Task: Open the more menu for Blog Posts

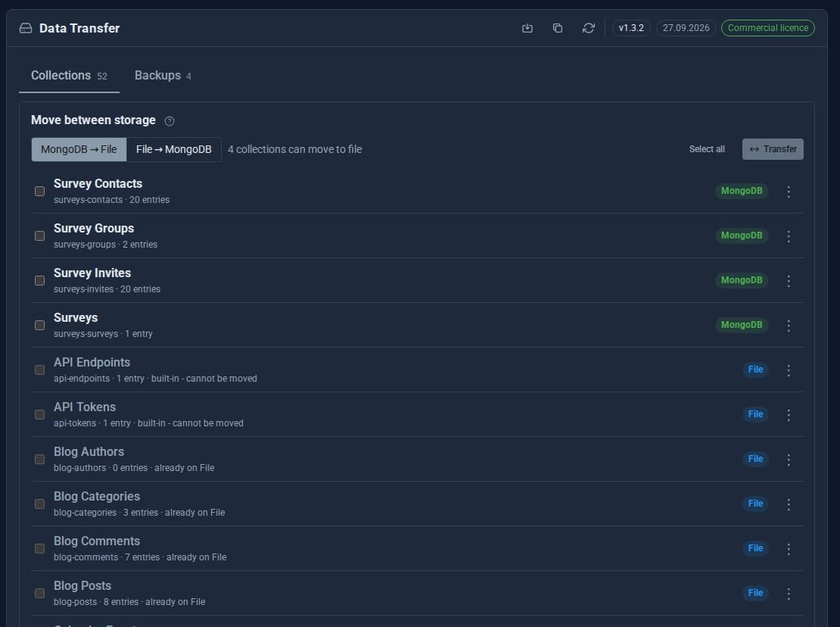Action: click(789, 593)
